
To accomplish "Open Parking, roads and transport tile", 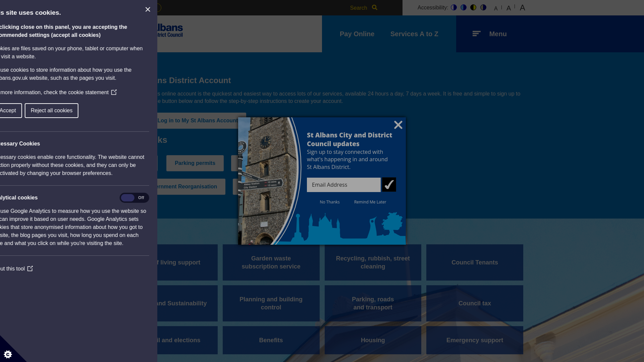I will tap(373, 303).
